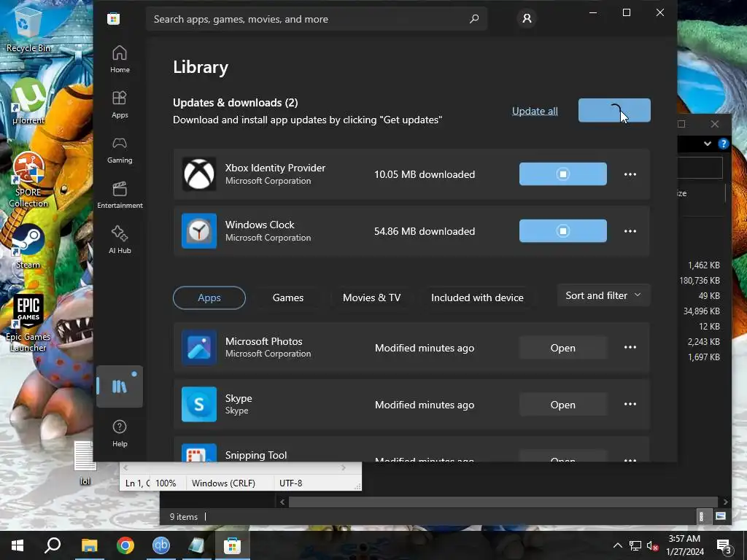Select the Apps filter tab

(209, 297)
